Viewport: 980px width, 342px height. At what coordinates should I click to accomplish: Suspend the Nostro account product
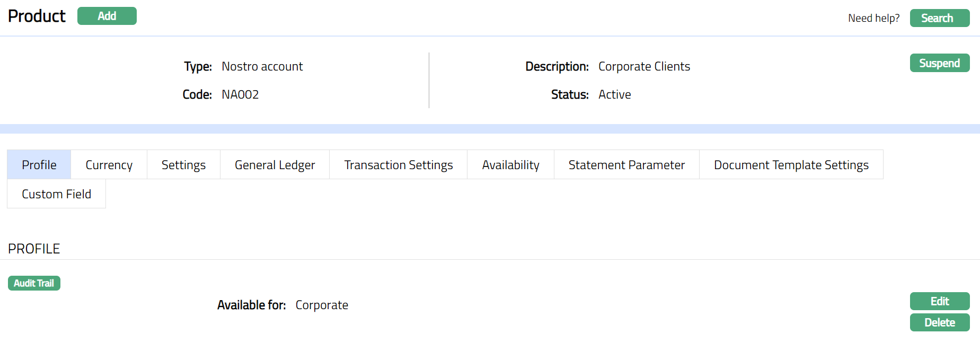(x=939, y=63)
